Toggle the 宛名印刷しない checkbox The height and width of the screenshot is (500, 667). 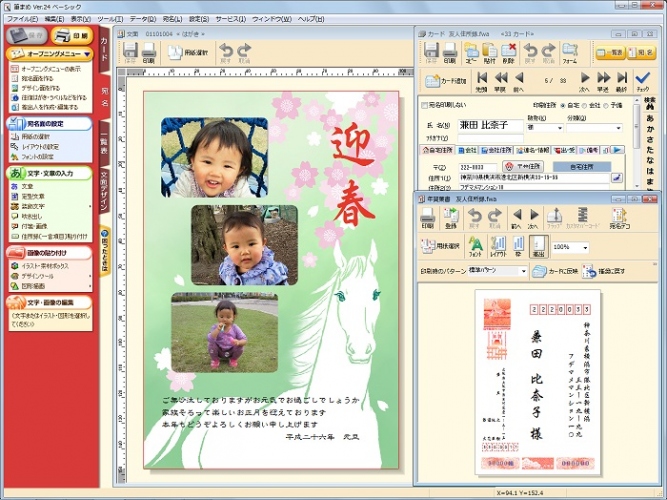click(x=424, y=105)
